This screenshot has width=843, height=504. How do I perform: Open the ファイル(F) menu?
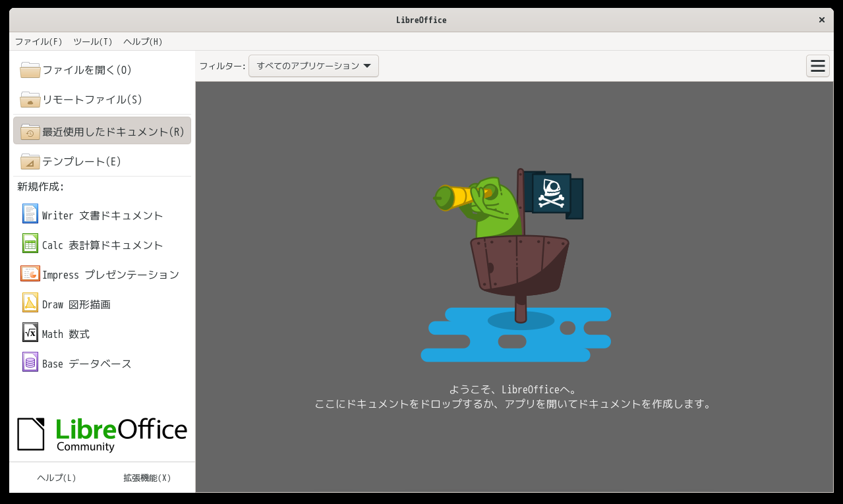[38, 42]
